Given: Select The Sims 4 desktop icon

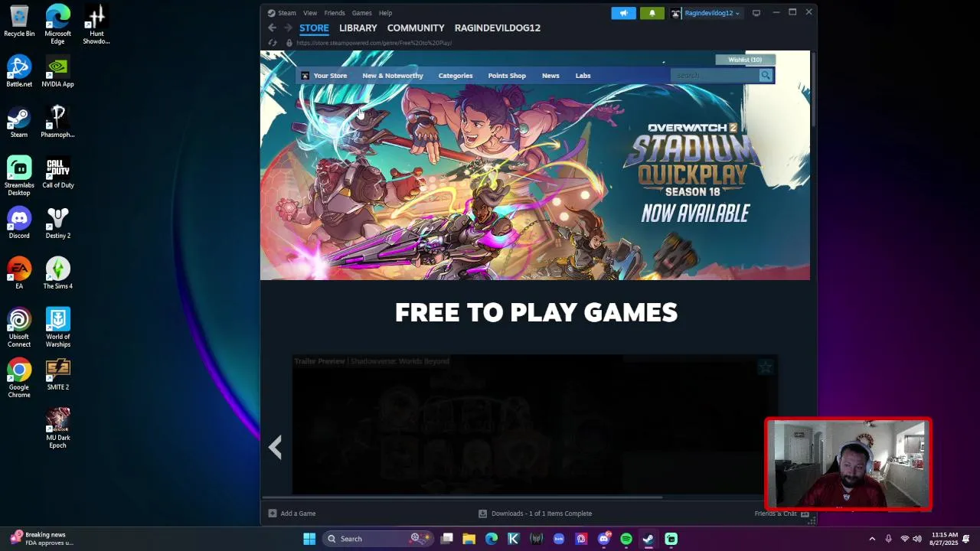Looking at the screenshot, I should (57, 274).
